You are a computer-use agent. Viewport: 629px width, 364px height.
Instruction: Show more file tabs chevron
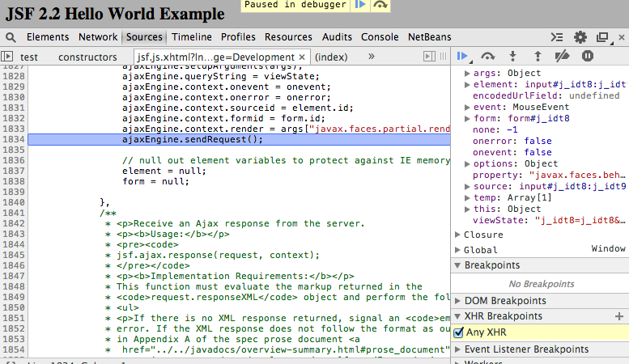click(x=372, y=57)
